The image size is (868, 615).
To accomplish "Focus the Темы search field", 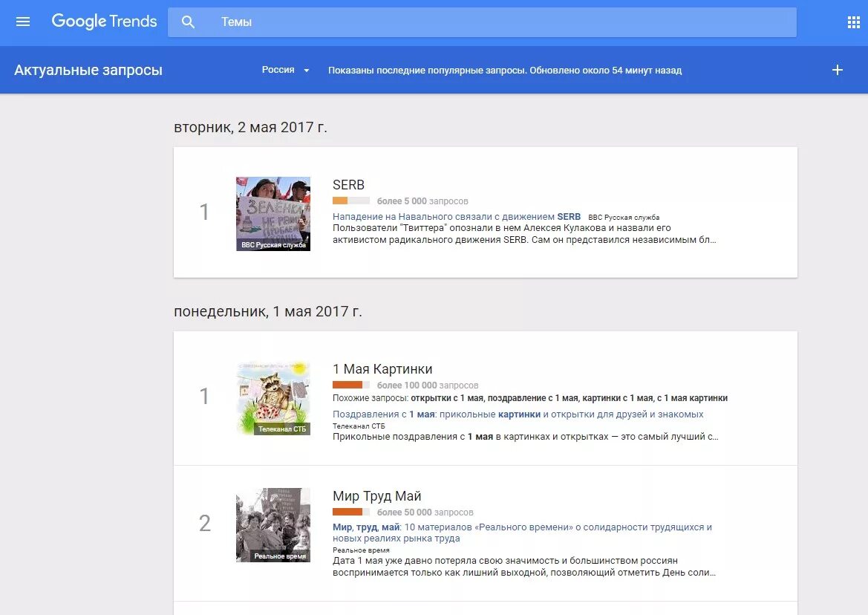I will point(482,22).
